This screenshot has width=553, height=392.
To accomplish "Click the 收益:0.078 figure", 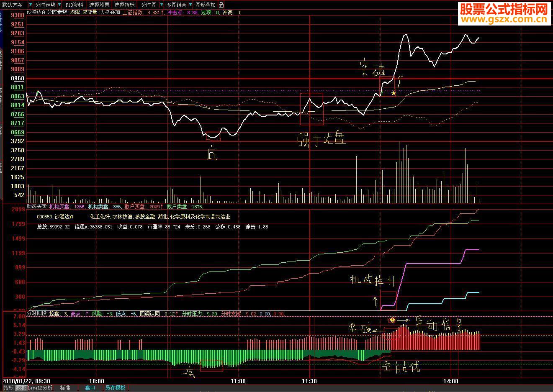I will (x=130, y=227).
